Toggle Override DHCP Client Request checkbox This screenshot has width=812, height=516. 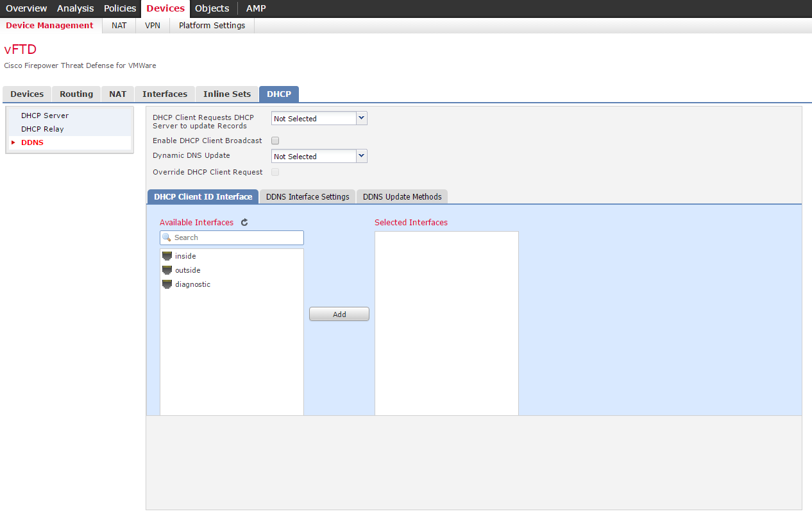coord(275,172)
